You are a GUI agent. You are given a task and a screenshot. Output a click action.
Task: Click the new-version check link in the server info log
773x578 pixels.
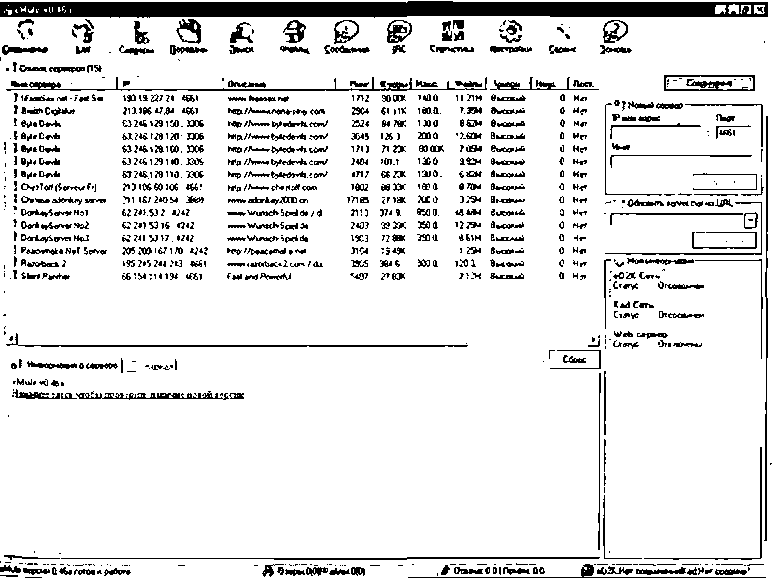(x=128, y=395)
